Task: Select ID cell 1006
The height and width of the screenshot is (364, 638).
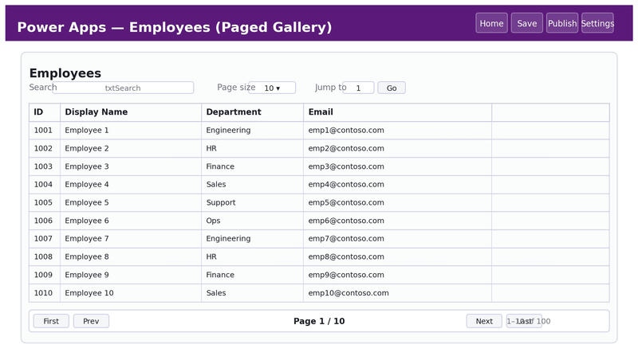Action: [45, 221]
